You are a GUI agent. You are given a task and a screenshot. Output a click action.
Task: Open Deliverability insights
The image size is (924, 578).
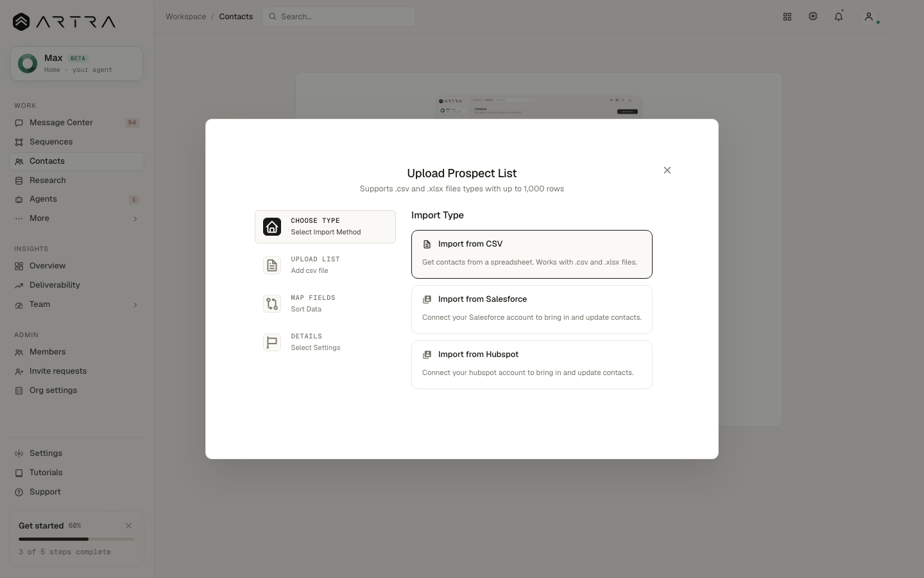tap(76, 285)
